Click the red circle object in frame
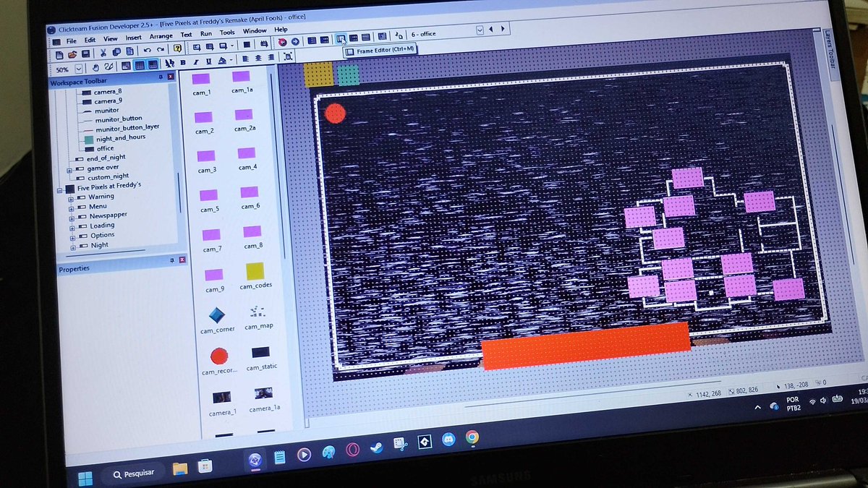The image size is (868, 488). 335,114
